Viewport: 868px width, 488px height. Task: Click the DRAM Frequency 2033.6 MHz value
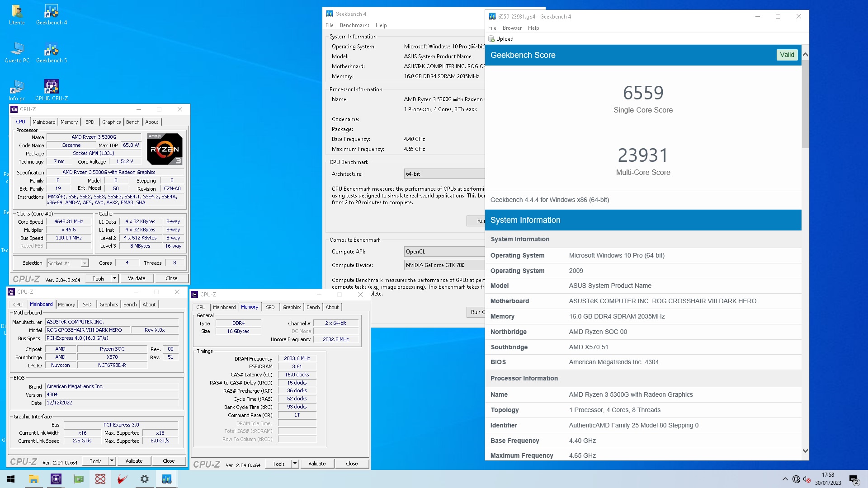[297, 359]
